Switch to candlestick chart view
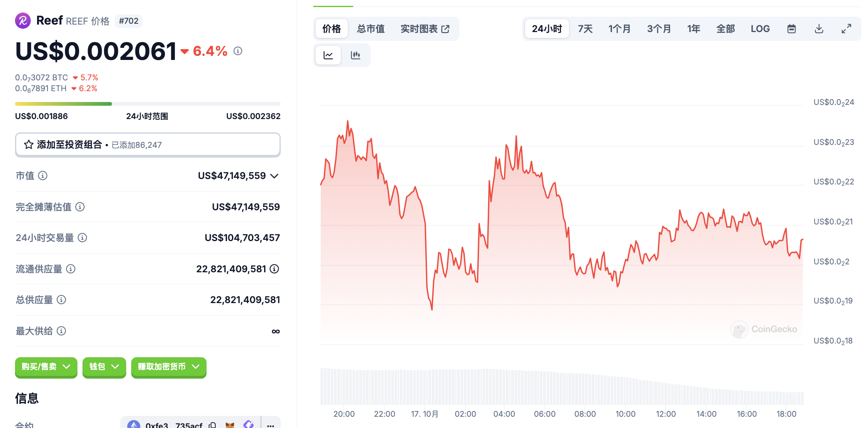The width and height of the screenshot is (868, 428). pos(355,55)
